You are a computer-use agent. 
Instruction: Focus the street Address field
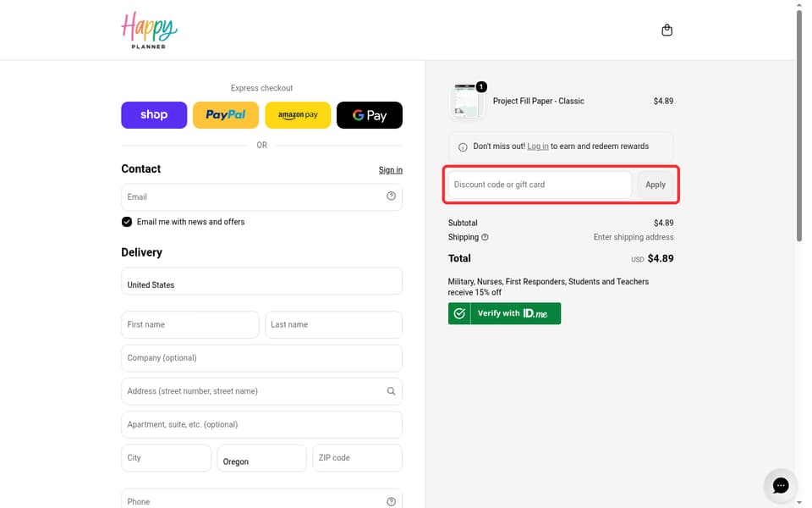(261, 391)
